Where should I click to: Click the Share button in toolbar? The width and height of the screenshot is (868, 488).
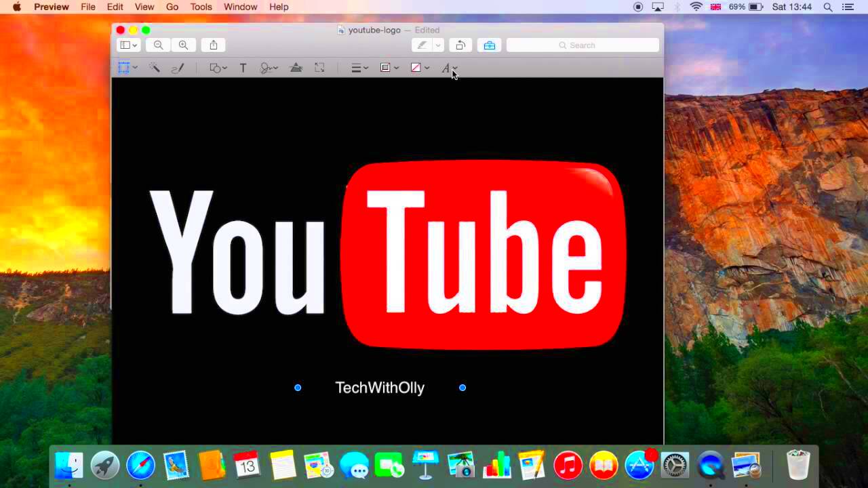pyautogui.click(x=214, y=45)
